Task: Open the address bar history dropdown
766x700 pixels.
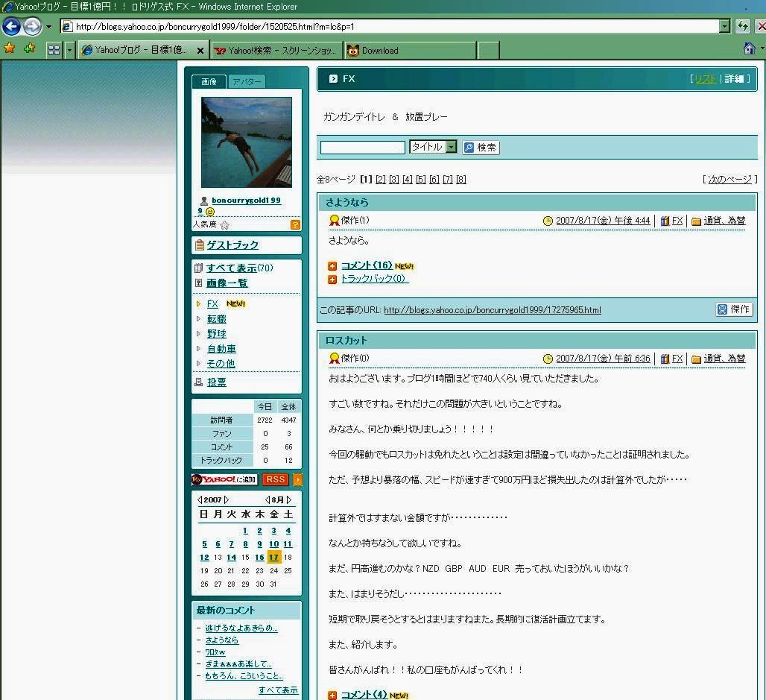Action: coord(724,27)
